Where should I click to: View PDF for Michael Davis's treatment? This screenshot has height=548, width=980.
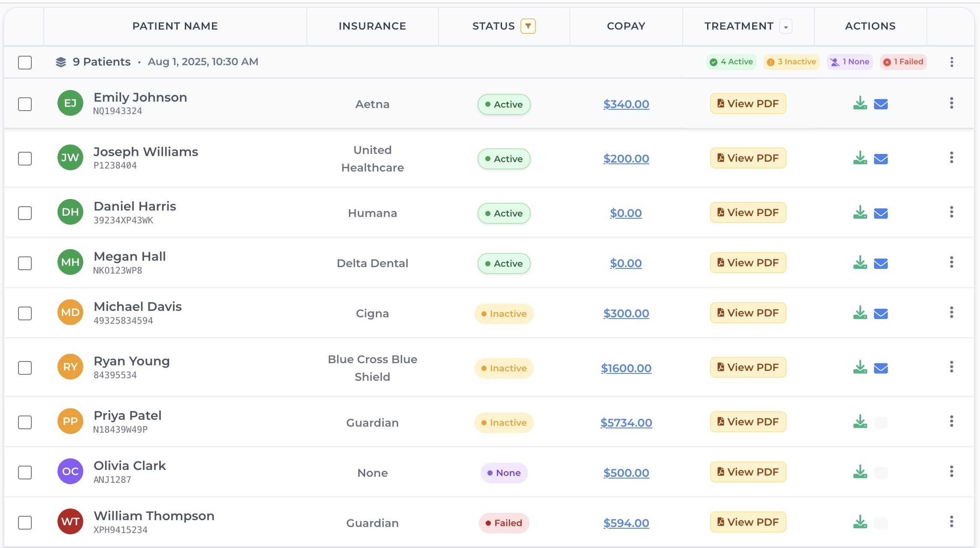[747, 313]
